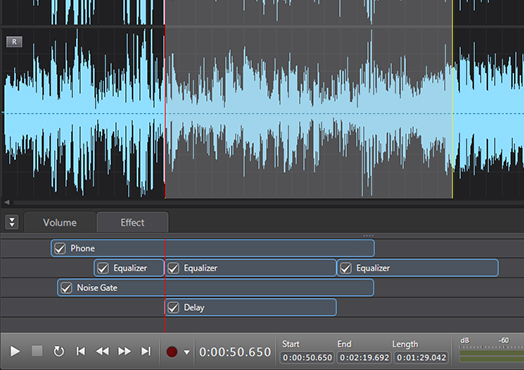Screen dimensions: 524x370
Task: Open the record options dropdown arrow
Action: pos(187,352)
